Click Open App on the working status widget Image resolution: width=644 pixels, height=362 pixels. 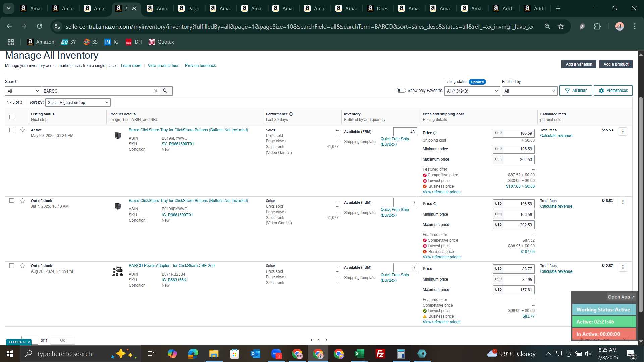[x=621, y=297]
